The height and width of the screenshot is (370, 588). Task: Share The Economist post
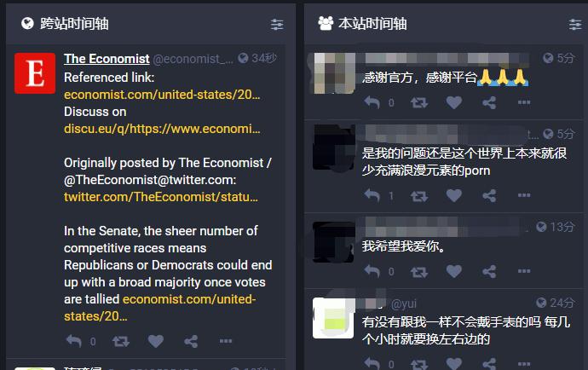(191, 341)
